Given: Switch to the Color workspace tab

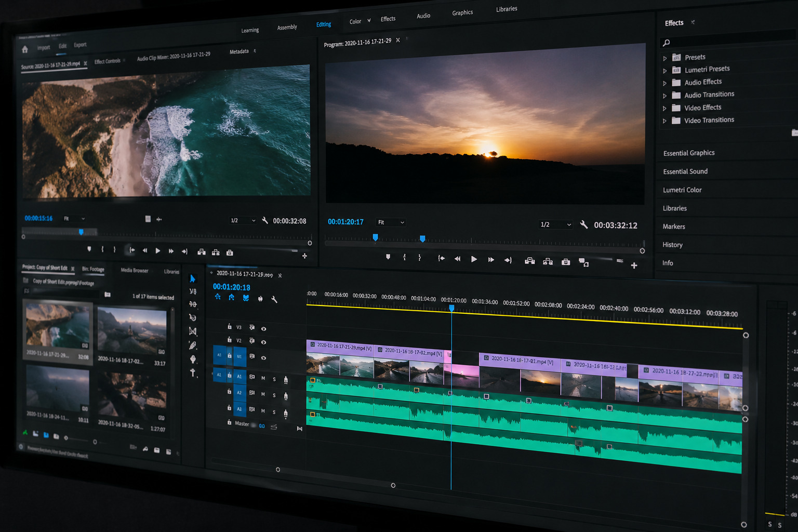Looking at the screenshot, I should point(355,22).
